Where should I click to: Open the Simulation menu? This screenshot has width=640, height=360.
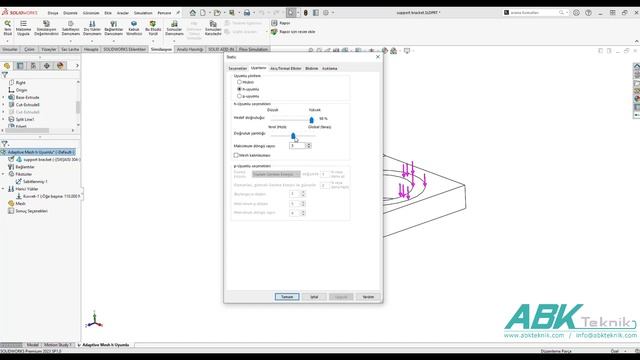143,13
